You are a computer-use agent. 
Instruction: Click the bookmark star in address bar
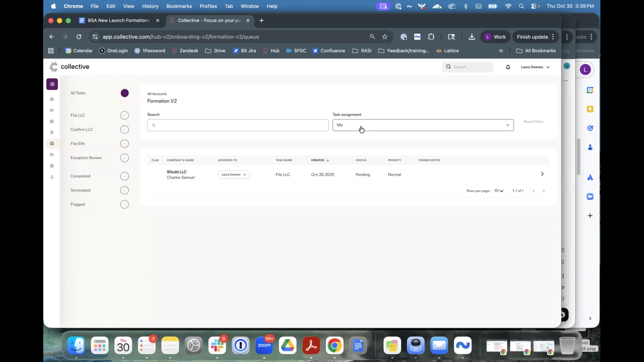click(x=385, y=37)
